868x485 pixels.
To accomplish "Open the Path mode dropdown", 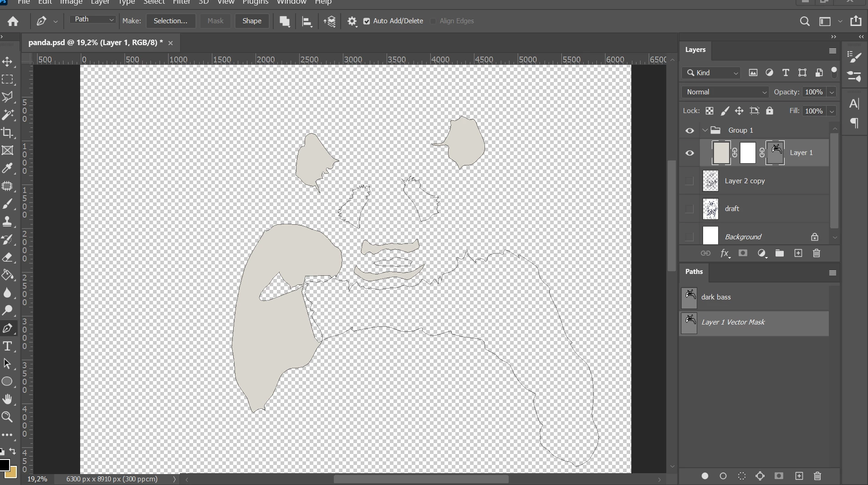I will (93, 19).
